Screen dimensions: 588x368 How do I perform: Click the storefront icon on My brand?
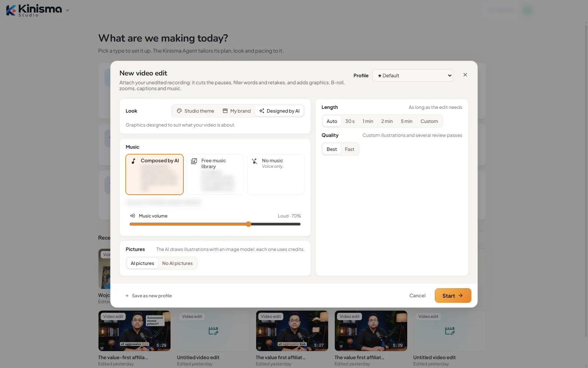(225, 111)
